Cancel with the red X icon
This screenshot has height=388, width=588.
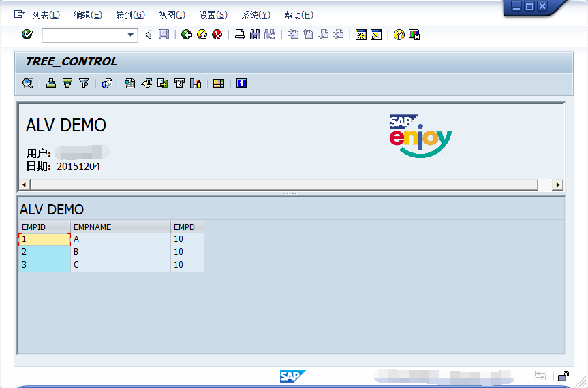(x=217, y=35)
